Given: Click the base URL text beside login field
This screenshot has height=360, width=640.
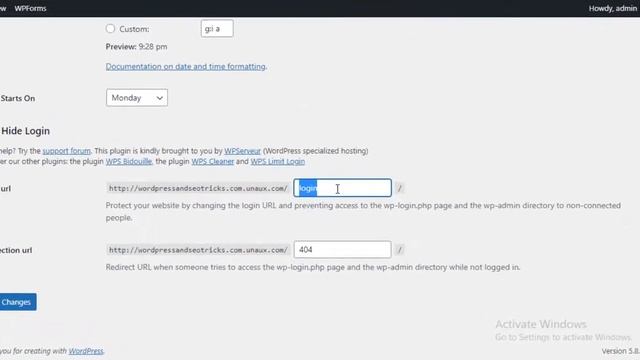Looking at the screenshot, I should click(x=198, y=188).
